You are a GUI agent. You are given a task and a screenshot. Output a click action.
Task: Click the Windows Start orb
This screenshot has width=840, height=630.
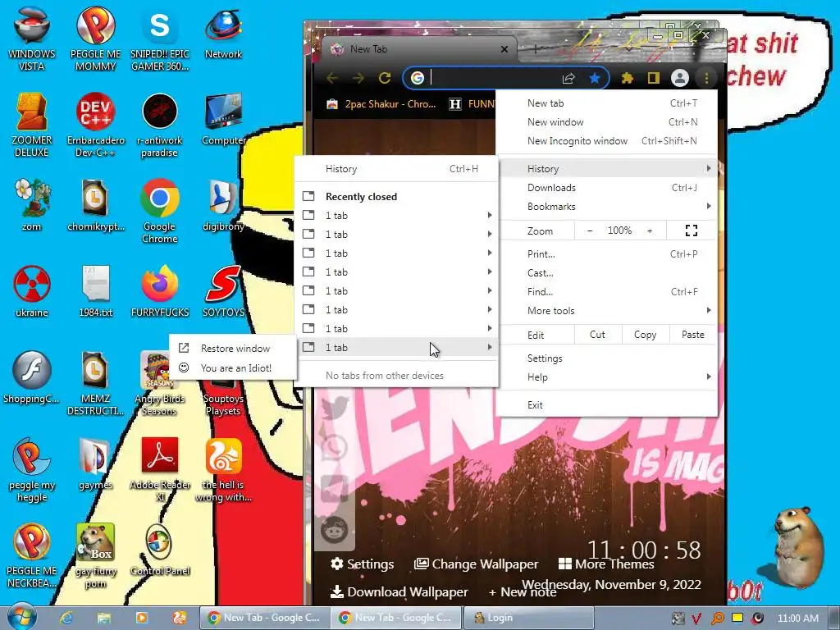(21, 617)
